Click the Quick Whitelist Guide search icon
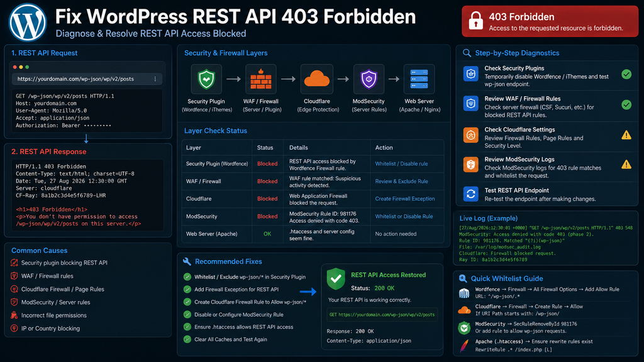 point(462,278)
